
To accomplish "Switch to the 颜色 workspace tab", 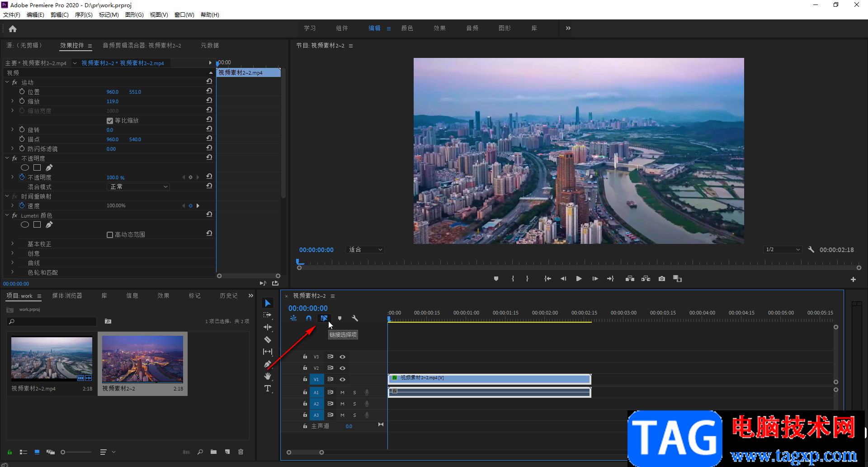I will click(x=407, y=28).
